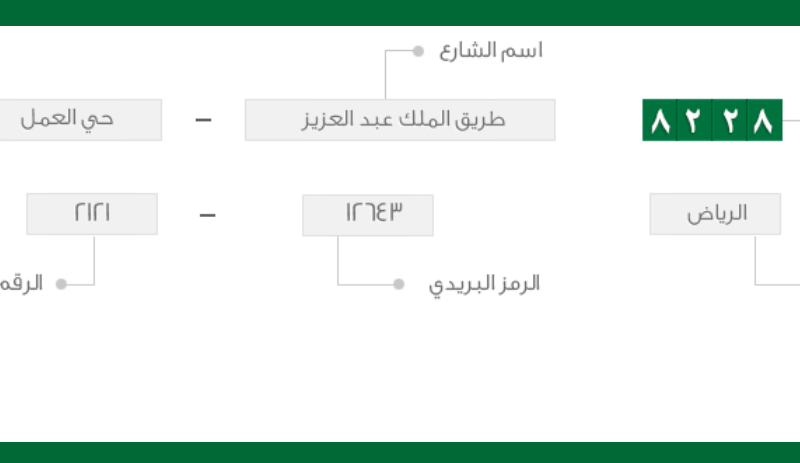800x463 pixels.
Task: Click the gray dot beside الرمز البريدي
Action: [399, 284]
